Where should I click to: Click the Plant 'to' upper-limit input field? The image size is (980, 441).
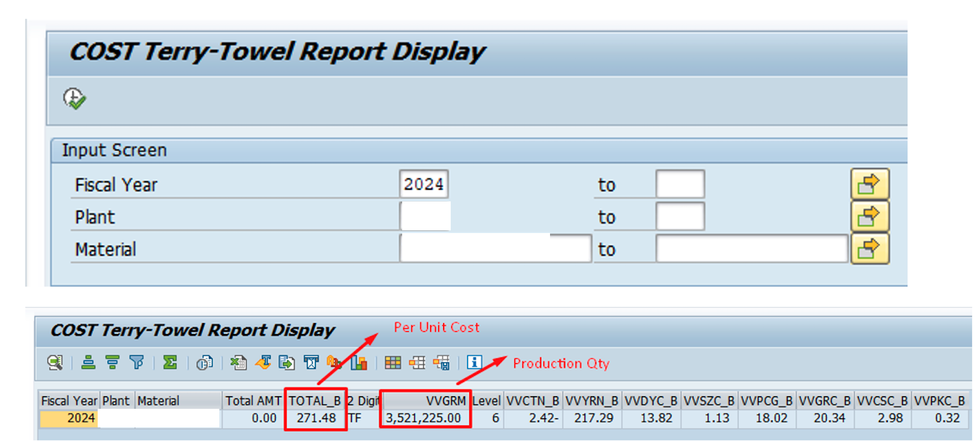point(680,217)
